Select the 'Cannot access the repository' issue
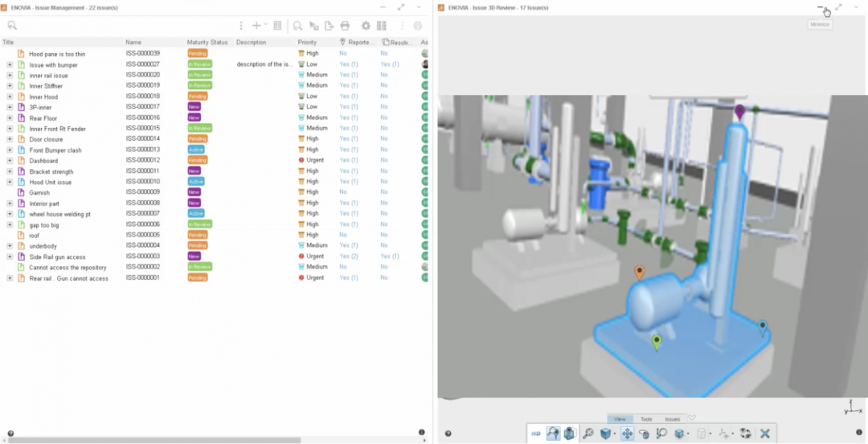 (x=68, y=267)
